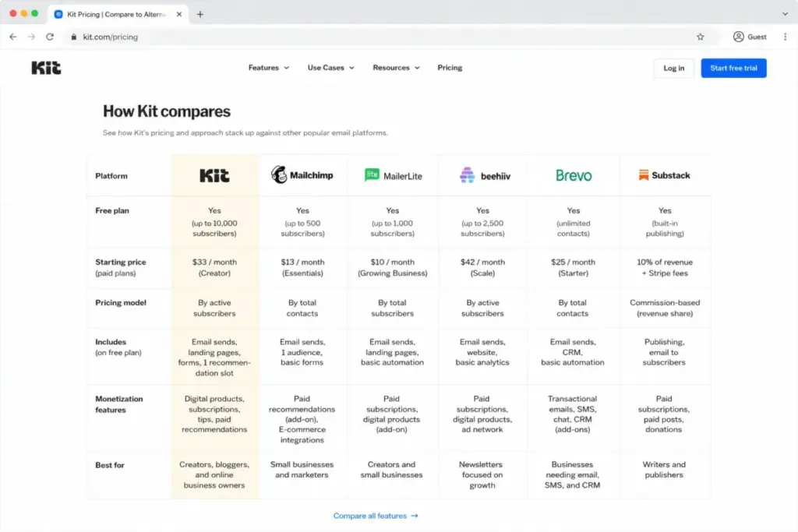
Task: Click Businesses needing email, SMS, and CRM cell
Action: (x=572, y=475)
